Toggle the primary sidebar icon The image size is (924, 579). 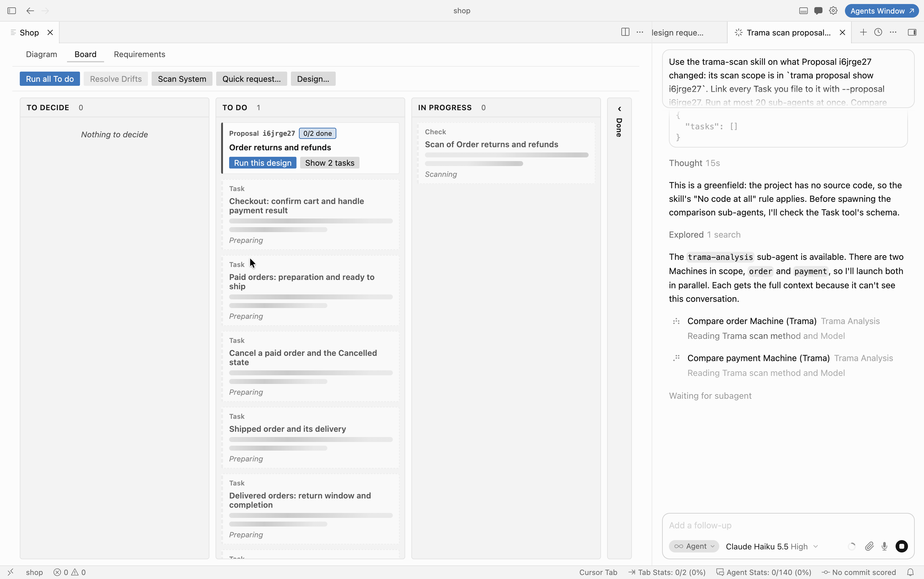pyautogui.click(x=11, y=11)
